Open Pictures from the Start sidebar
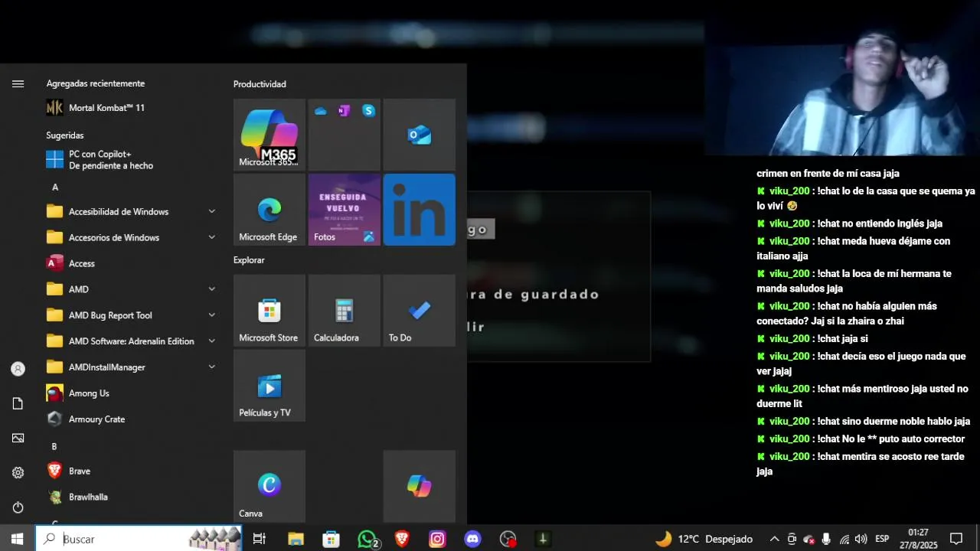Viewport: 980px width, 551px height. 18,438
